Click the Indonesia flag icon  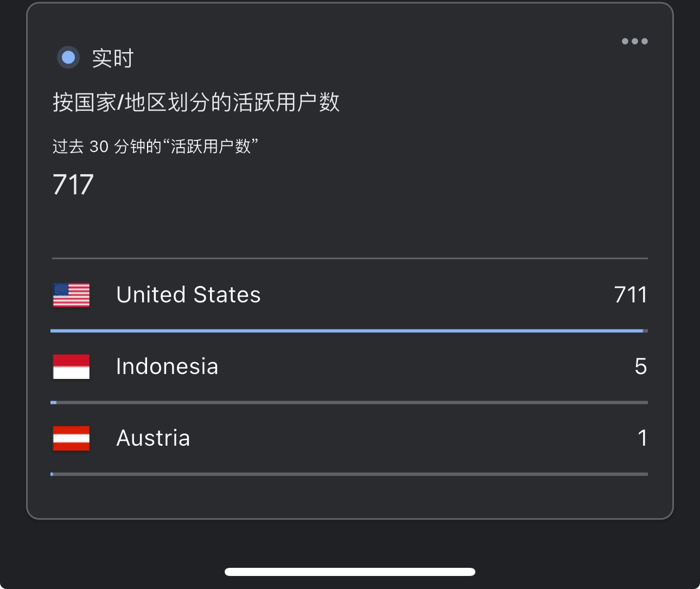coord(71,366)
